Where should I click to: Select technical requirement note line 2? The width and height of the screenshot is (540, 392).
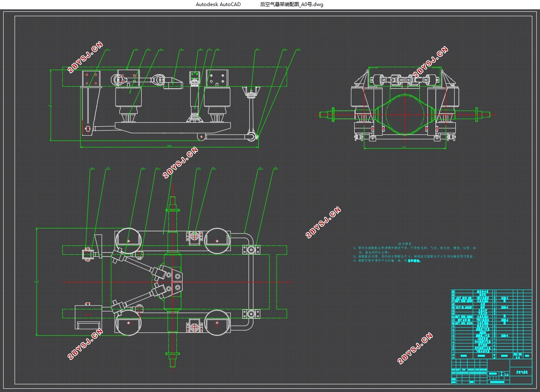pos(414,256)
